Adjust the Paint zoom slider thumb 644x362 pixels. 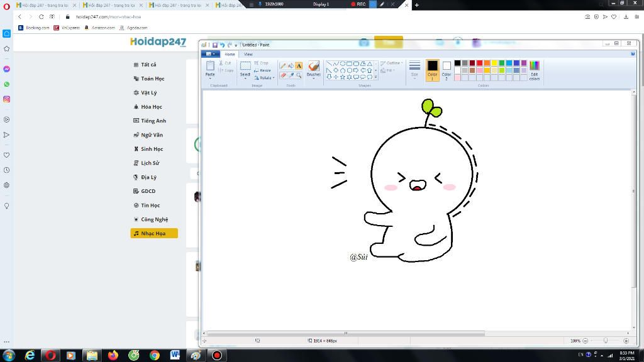[606, 341]
